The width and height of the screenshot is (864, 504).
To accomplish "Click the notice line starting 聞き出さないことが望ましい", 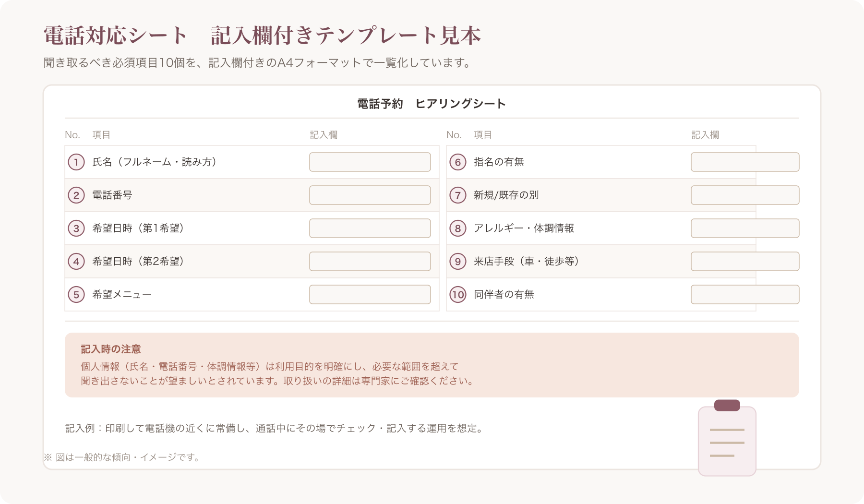I will pyautogui.click(x=278, y=381).
